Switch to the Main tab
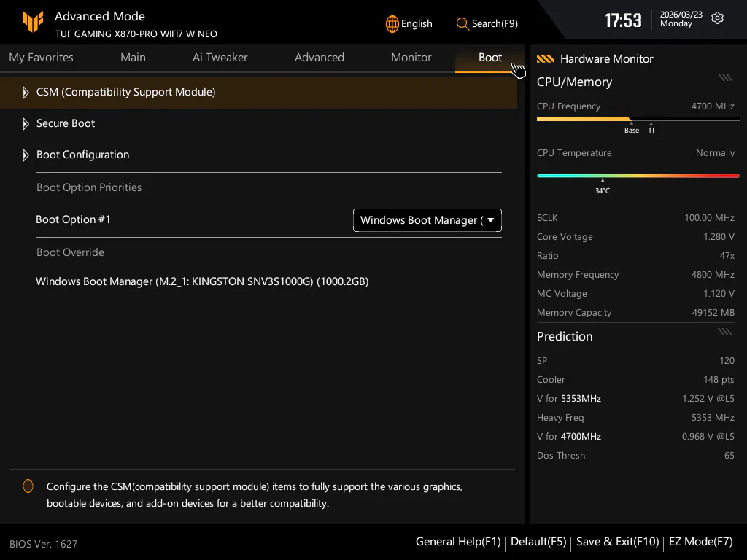Image resolution: width=747 pixels, height=560 pixels. [x=133, y=57]
